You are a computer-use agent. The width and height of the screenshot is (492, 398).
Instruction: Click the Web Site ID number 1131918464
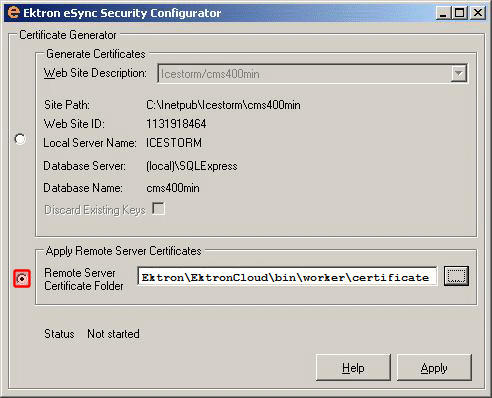(x=176, y=124)
